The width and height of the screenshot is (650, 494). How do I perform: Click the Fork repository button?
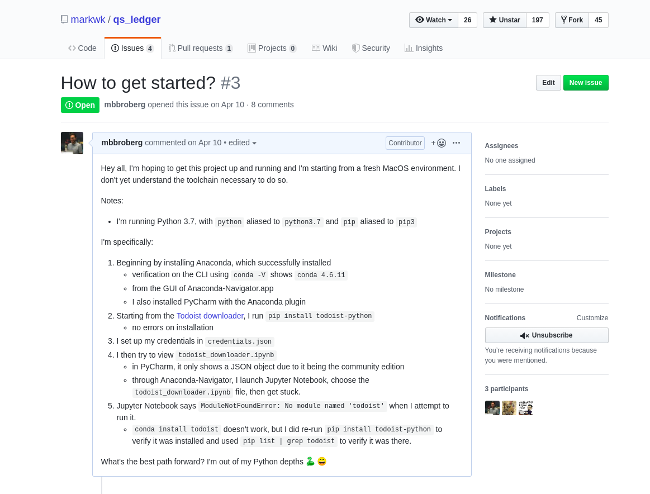[572, 20]
